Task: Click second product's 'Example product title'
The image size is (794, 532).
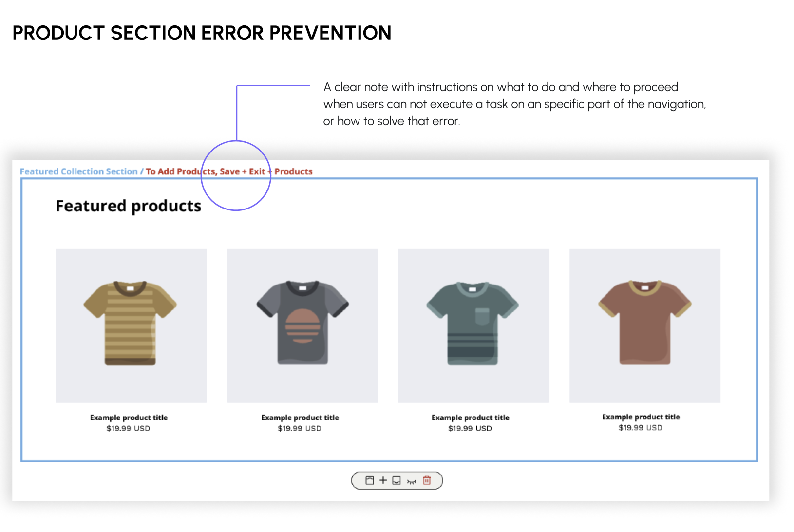Action: (x=300, y=418)
